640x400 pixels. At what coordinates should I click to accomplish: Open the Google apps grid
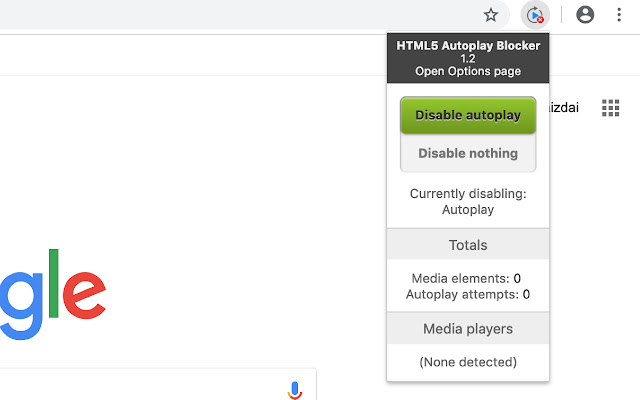pyautogui.click(x=610, y=108)
